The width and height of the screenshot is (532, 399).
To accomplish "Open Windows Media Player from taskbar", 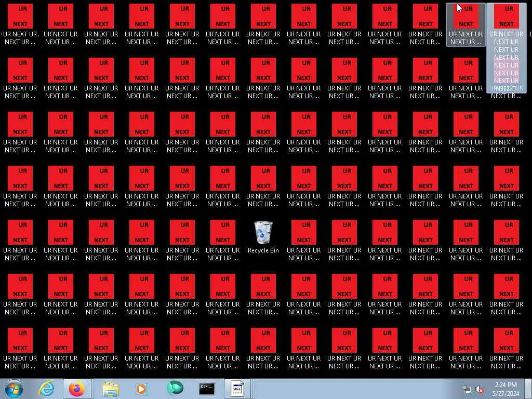I will [141, 389].
